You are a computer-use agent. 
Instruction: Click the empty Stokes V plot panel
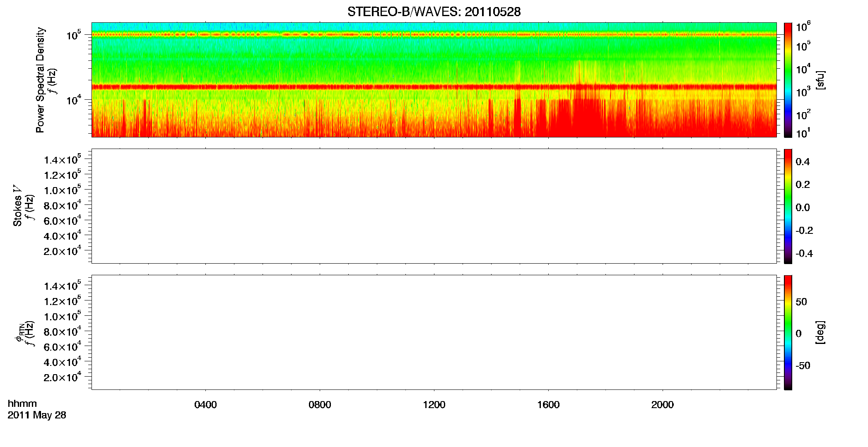pyautogui.click(x=434, y=206)
